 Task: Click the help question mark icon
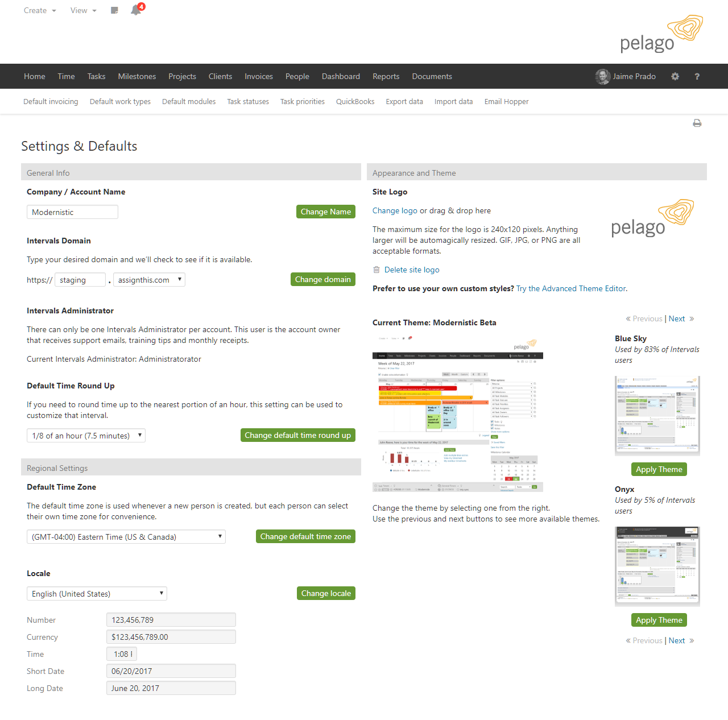(x=697, y=76)
